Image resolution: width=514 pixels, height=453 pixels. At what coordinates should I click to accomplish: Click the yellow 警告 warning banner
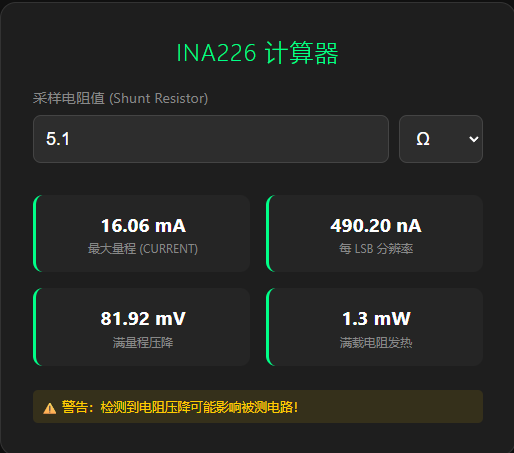click(258, 406)
